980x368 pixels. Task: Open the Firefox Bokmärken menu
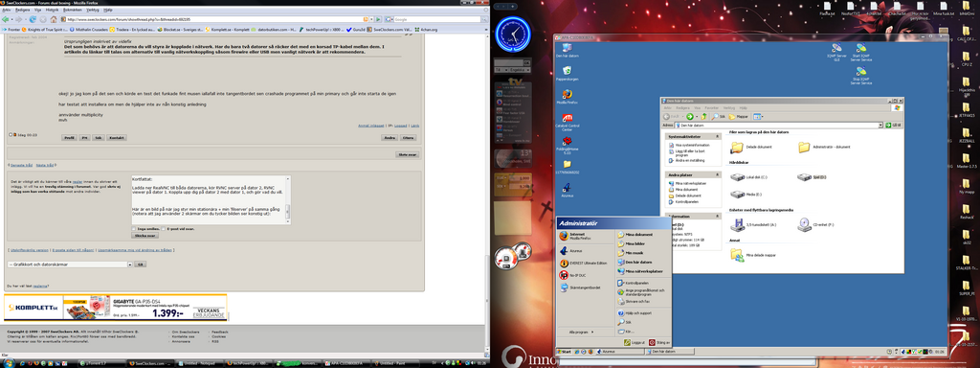72,10
